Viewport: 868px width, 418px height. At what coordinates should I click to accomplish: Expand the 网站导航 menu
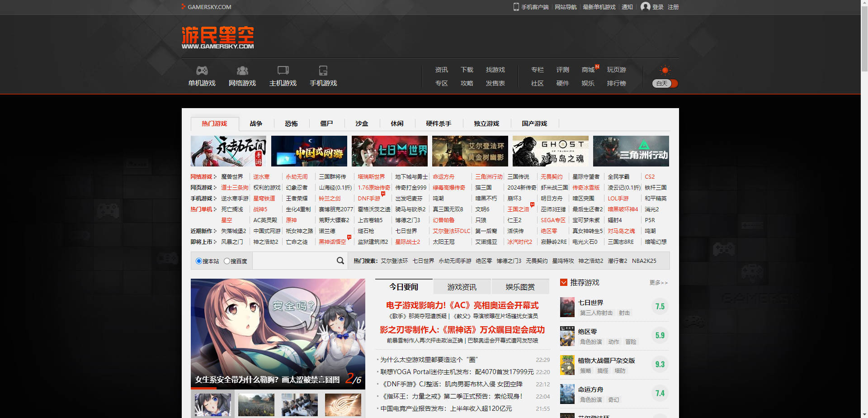(x=566, y=7)
